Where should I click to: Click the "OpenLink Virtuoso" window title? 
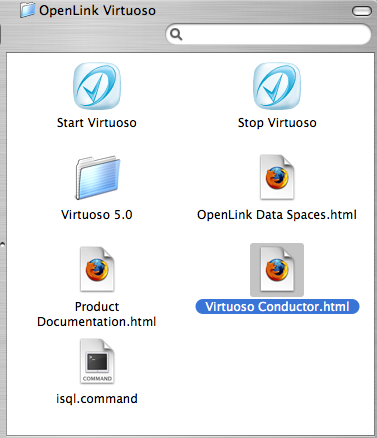[97, 10]
